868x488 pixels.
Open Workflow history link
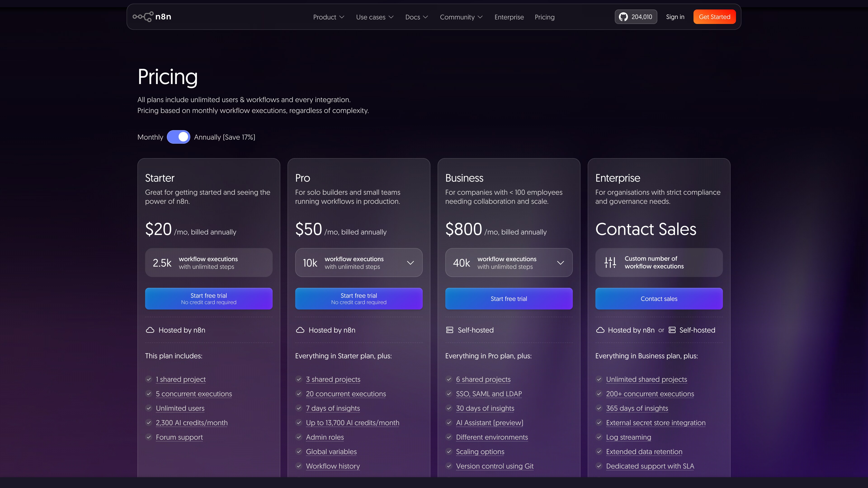[x=333, y=466]
